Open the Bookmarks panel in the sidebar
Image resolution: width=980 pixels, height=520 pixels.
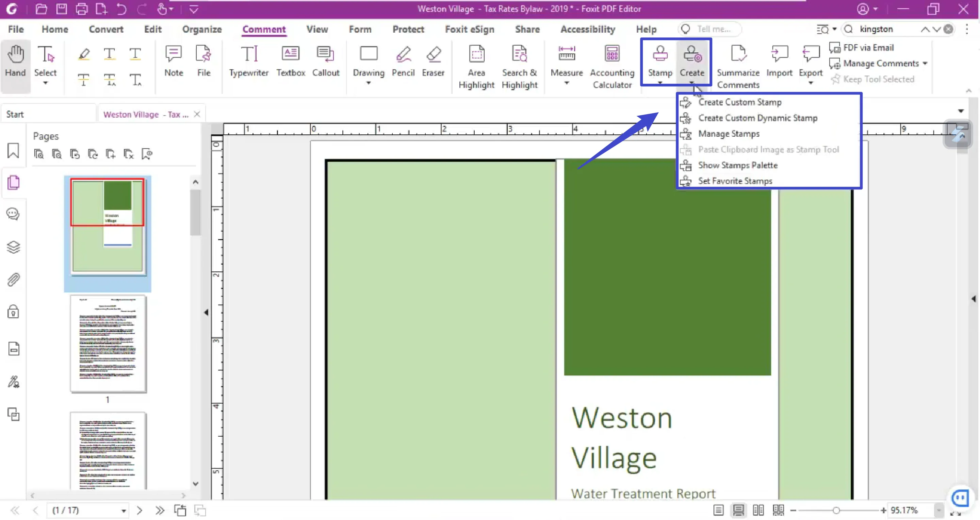(13, 151)
